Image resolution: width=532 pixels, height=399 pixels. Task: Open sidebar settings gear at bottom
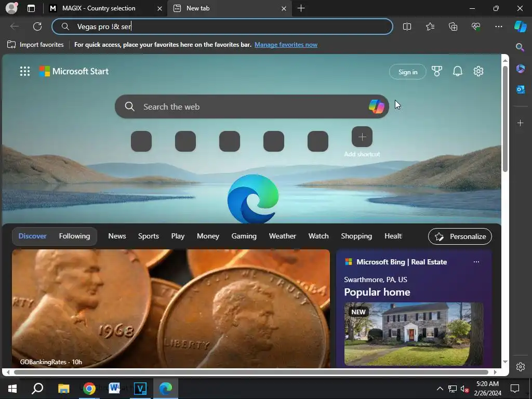click(521, 366)
